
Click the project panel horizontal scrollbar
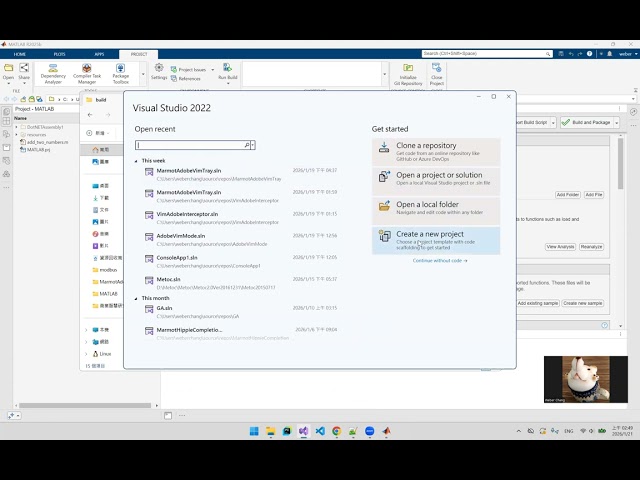pyautogui.click(x=85, y=405)
